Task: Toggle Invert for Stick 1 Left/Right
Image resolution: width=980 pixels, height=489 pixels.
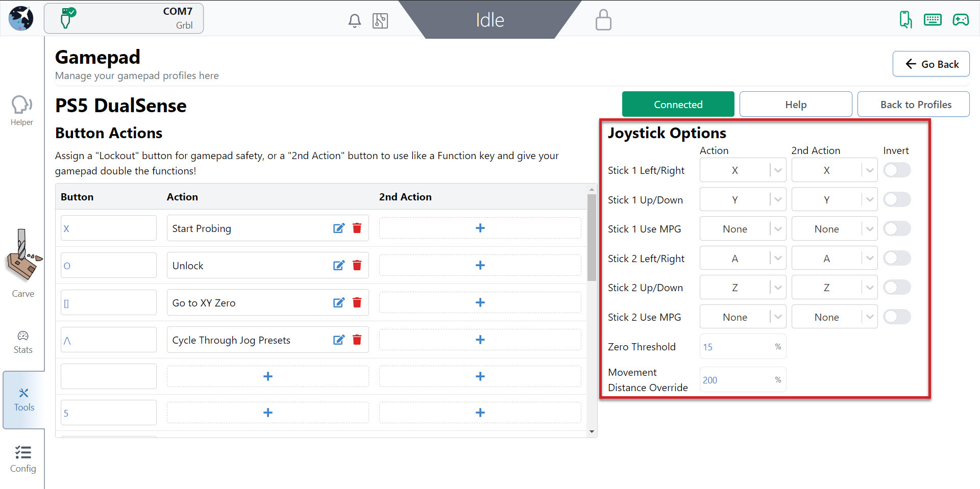Action: click(897, 170)
